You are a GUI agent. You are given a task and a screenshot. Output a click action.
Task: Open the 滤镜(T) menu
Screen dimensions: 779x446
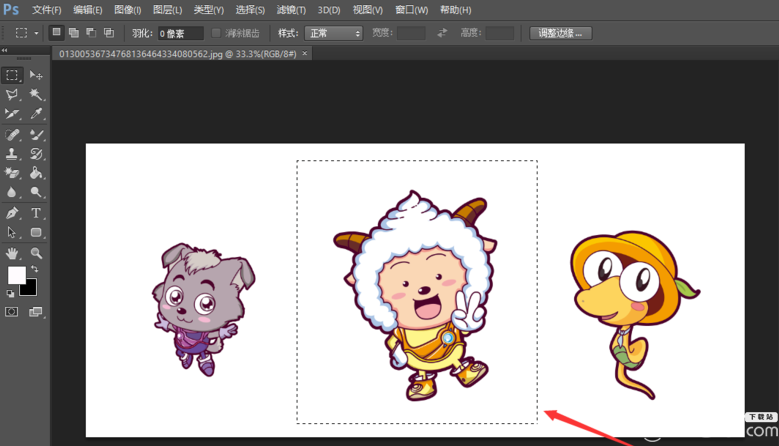291,10
